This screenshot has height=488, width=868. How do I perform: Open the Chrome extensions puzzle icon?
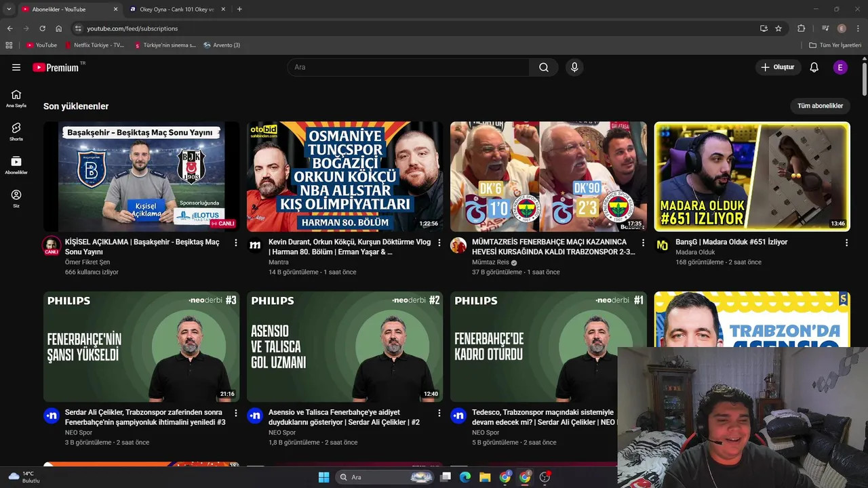click(802, 28)
